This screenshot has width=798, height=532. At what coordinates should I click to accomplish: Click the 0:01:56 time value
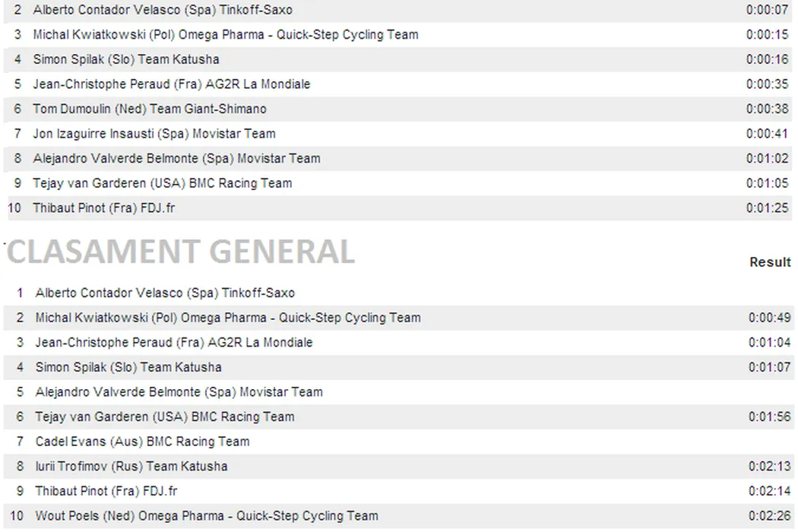[x=769, y=416]
